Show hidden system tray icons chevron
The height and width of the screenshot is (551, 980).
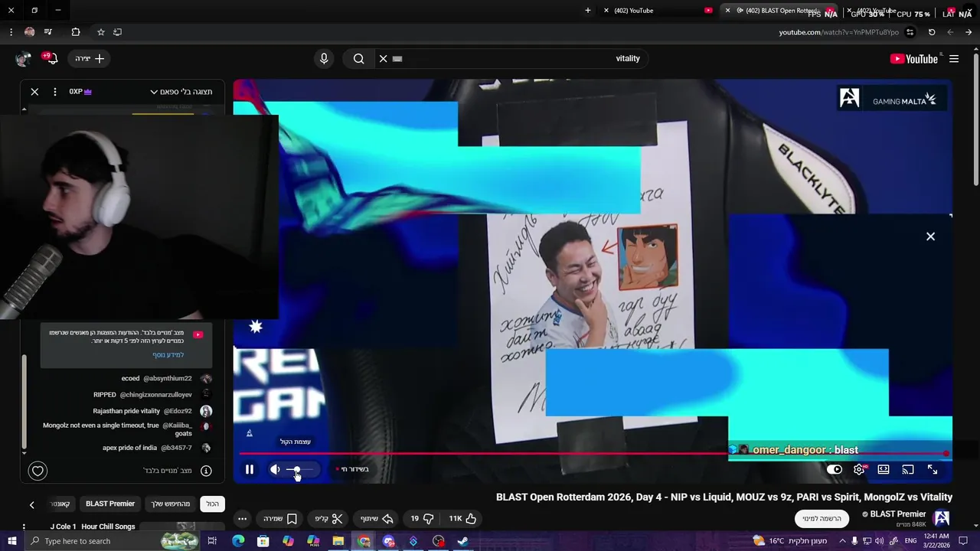[x=842, y=541]
